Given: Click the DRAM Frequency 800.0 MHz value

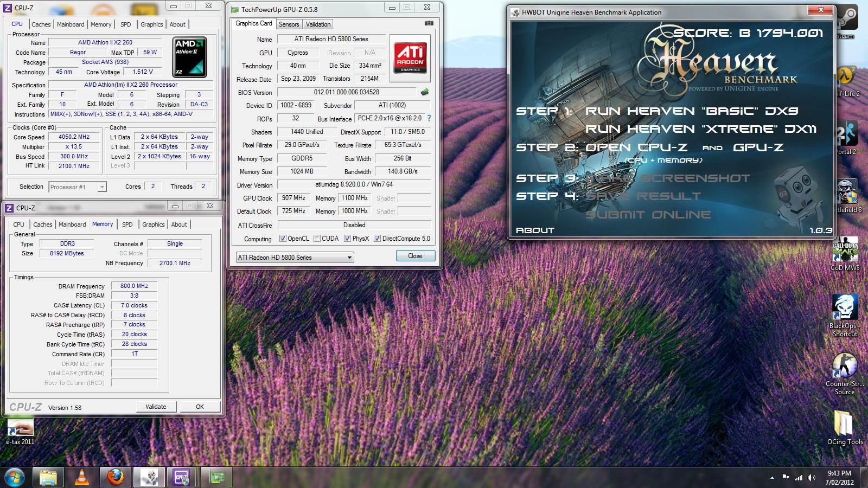Looking at the screenshot, I should tap(134, 286).
